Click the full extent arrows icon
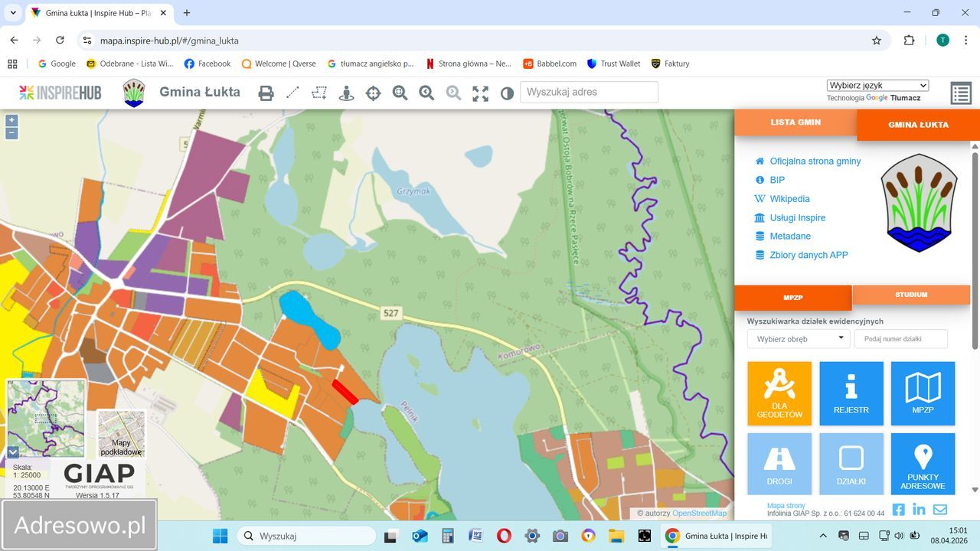 480,93
